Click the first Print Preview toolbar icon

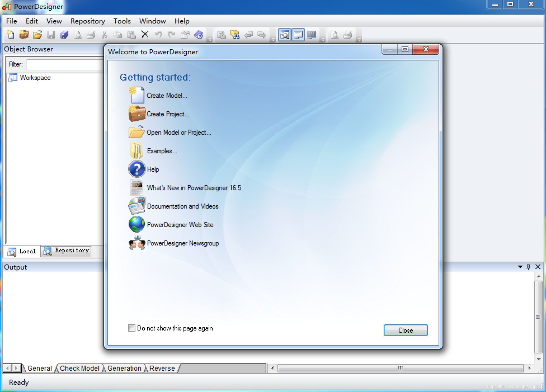pyautogui.click(x=77, y=35)
